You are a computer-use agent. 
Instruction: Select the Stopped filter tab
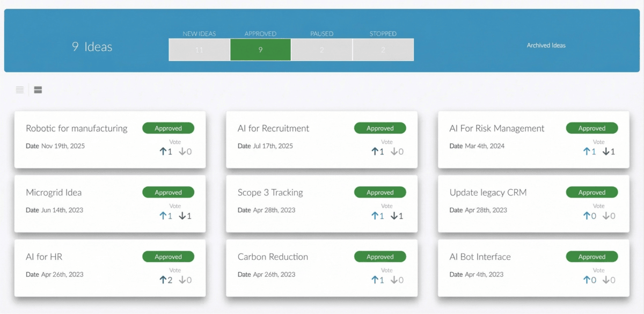coord(383,49)
